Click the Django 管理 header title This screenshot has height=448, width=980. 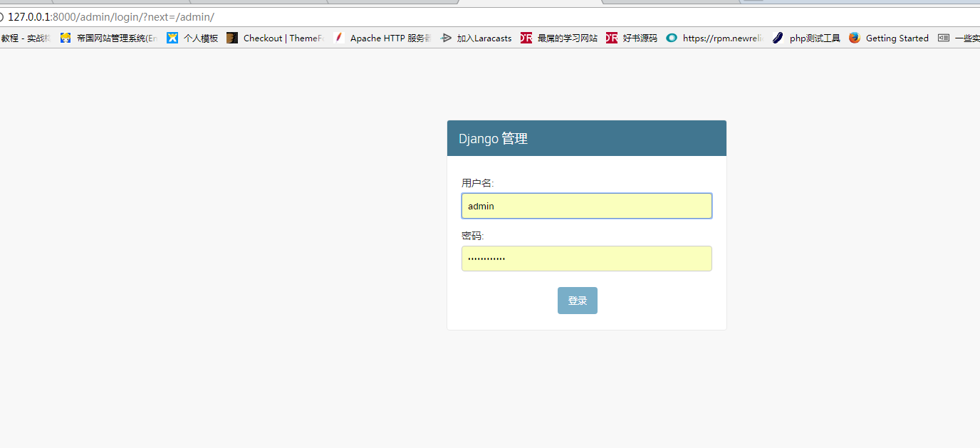pos(493,139)
